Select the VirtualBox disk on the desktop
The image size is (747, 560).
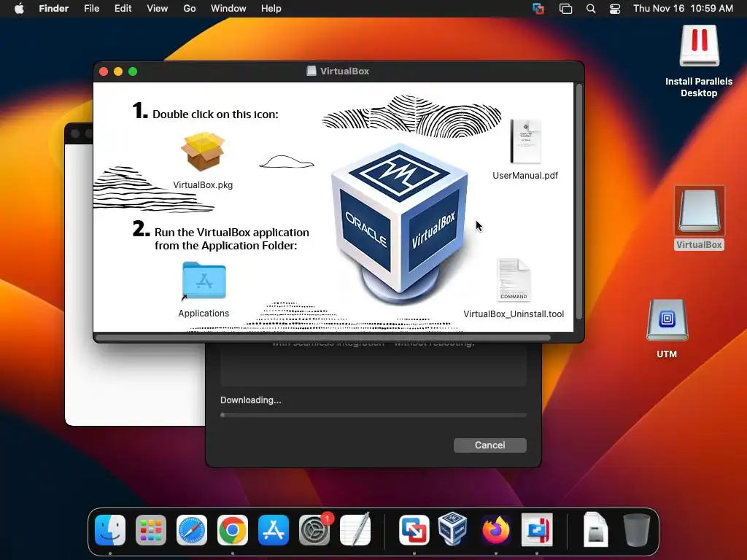[x=700, y=211]
